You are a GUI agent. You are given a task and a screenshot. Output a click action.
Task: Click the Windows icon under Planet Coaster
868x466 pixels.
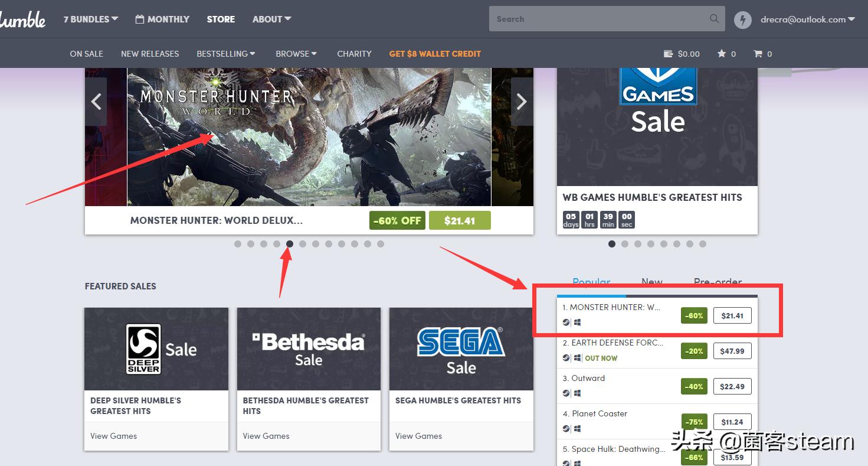pyautogui.click(x=578, y=429)
